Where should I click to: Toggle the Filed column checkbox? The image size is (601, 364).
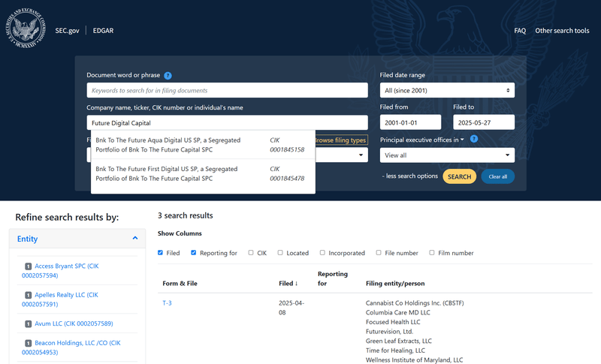tap(160, 253)
